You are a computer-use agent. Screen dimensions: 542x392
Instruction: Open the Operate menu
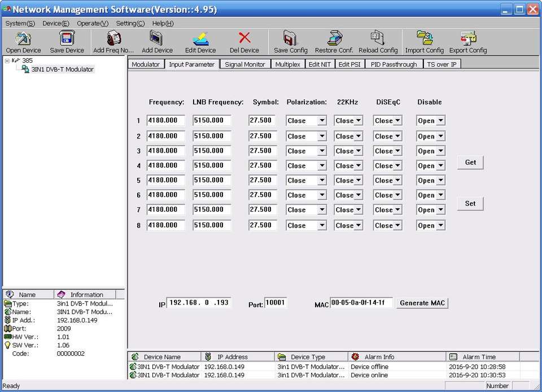93,23
